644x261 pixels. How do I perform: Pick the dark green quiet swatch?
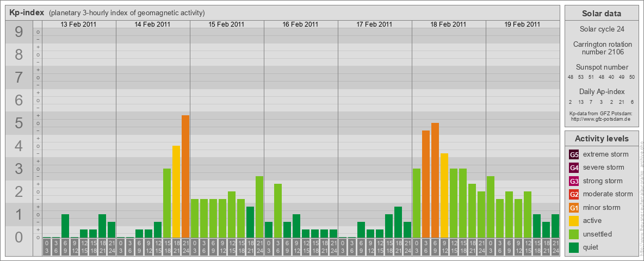574,247
